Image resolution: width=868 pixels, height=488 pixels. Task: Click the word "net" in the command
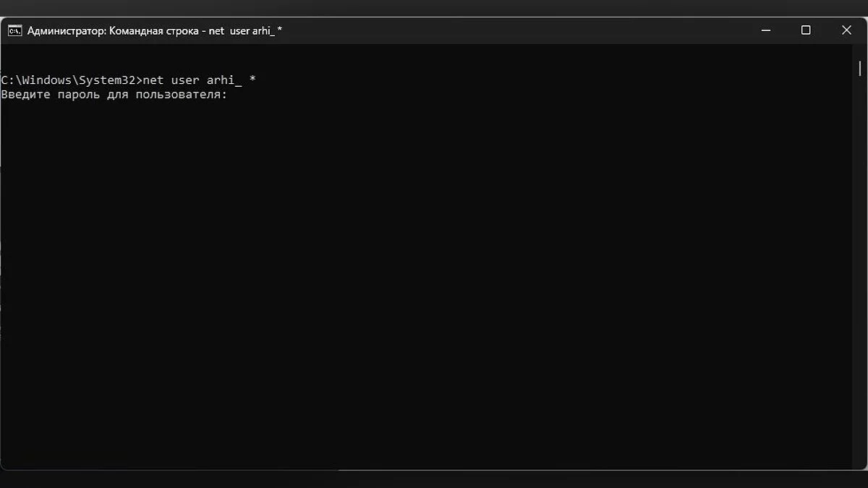(153, 80)
